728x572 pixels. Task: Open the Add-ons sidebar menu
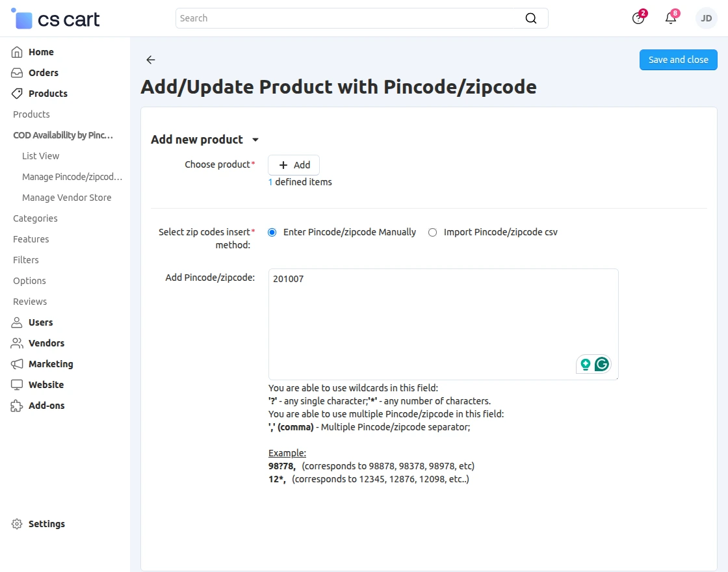46,406
